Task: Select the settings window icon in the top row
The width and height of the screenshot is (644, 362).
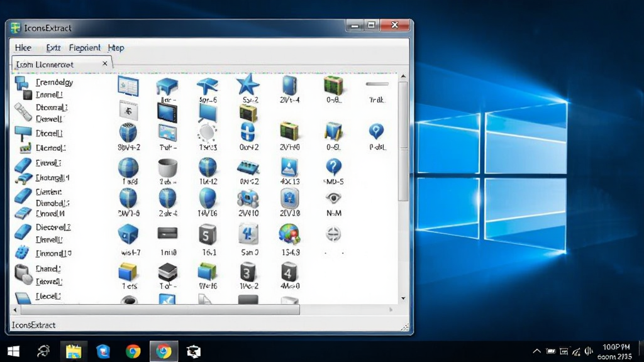Action: [x=128, y=85]
